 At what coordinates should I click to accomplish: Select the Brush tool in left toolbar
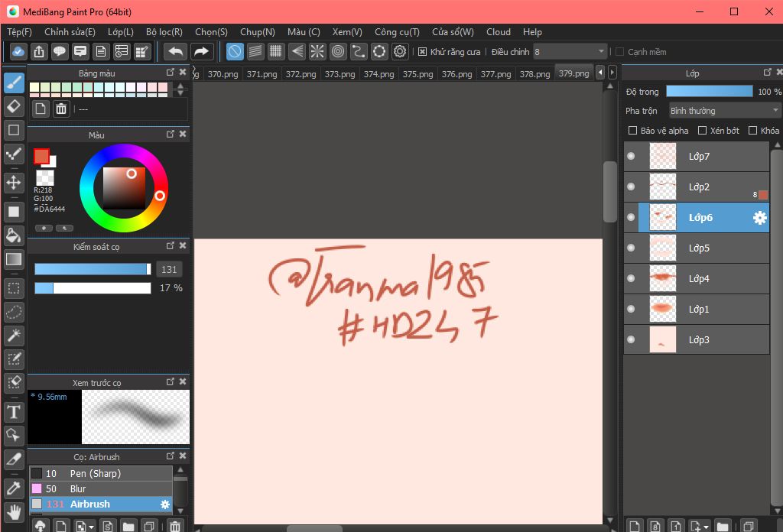(x=14, y=83)
